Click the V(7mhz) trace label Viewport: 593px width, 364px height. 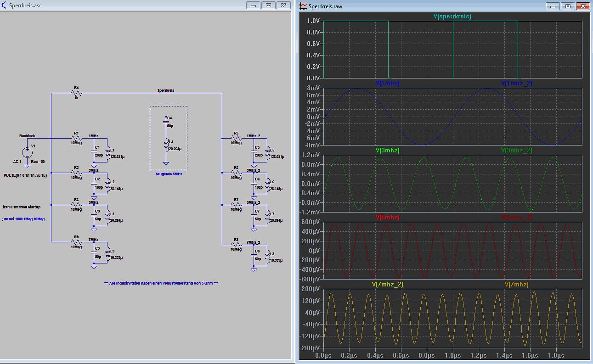coord(516,285)
